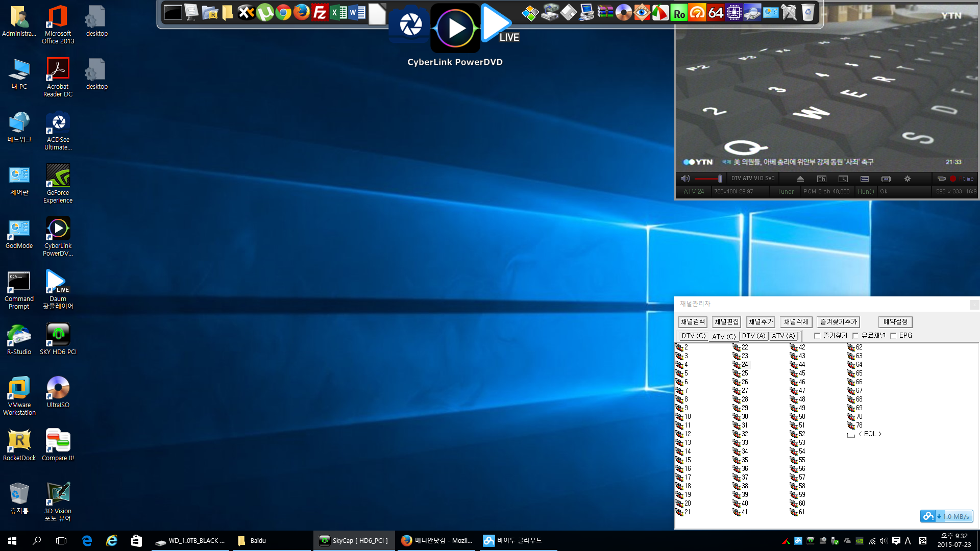Click the Rtime label in SkyCap
This screenshot has height=551, width=980.
click(966, 179)
